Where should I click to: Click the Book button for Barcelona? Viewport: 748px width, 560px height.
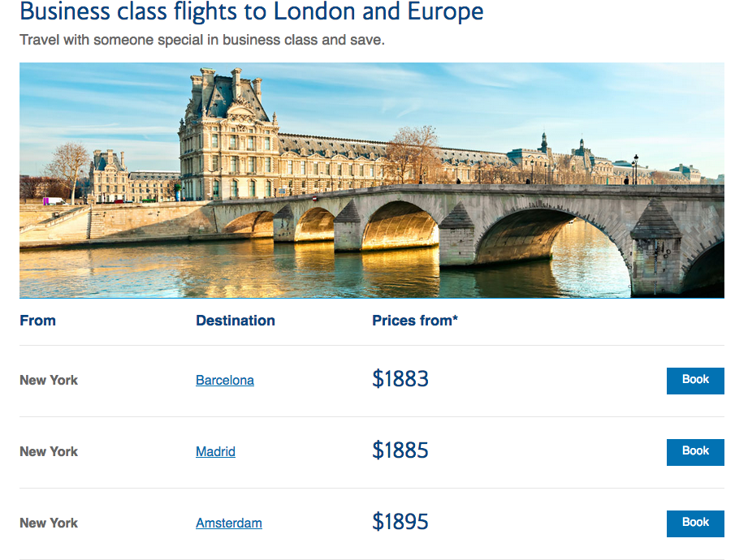694,380
